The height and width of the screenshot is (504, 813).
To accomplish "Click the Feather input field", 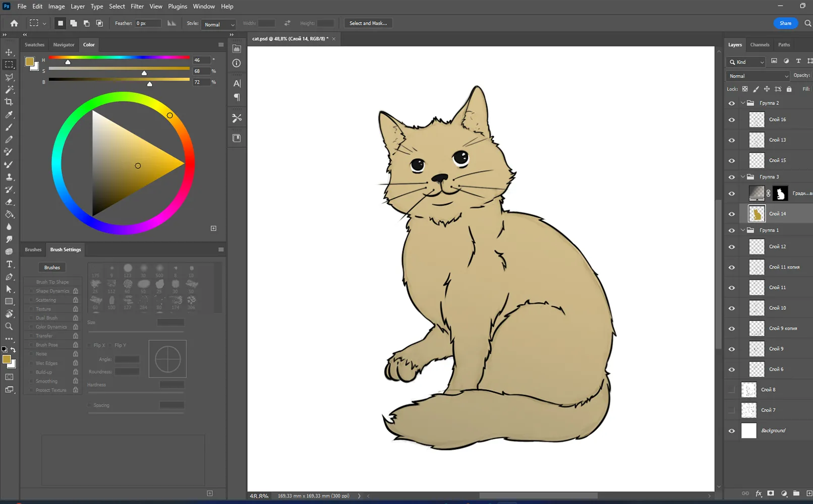I will point(148,23).
